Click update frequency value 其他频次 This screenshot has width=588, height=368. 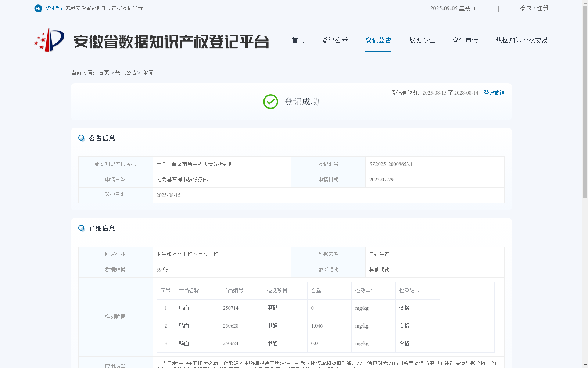(x=380, y=270)
